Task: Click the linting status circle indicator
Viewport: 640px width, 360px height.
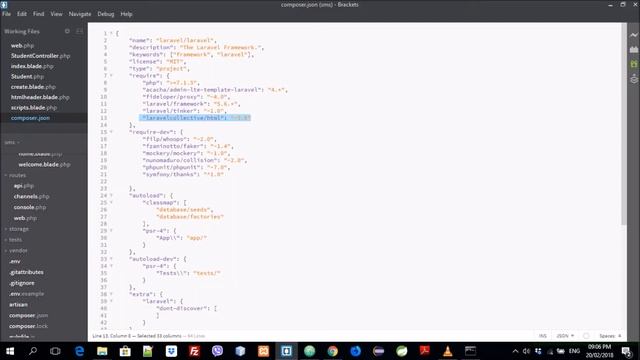Action: click(x=586, y=336)
